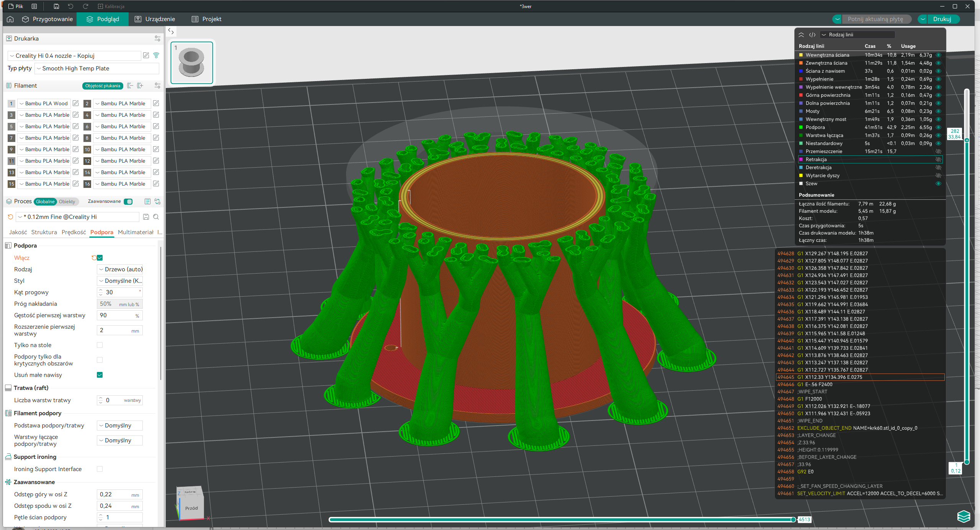Click the Podpora green color swatch

tap(801, 127)
